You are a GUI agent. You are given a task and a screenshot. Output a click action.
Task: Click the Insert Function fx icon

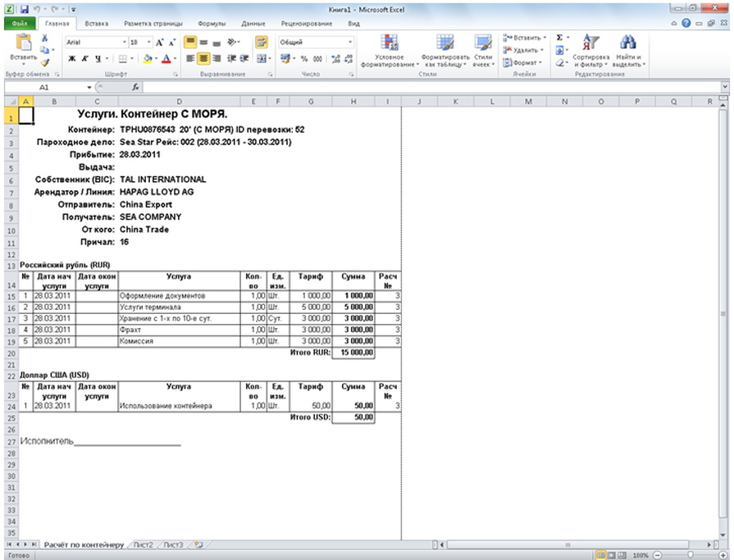(x=135, y=87)
